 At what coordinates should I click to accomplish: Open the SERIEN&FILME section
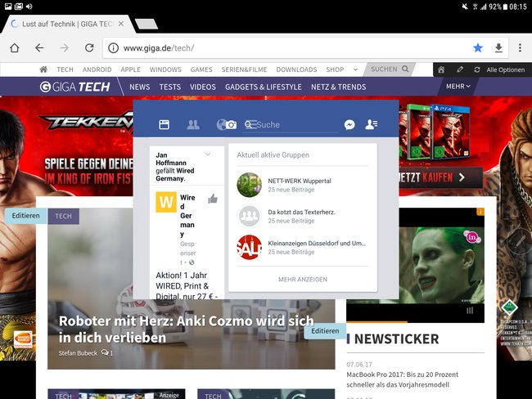tap(244, 69)
